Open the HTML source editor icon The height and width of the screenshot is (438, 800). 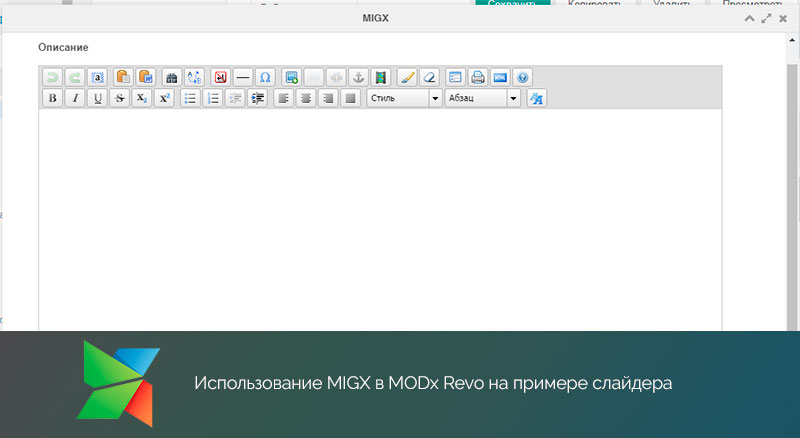[x=500, y=77]
